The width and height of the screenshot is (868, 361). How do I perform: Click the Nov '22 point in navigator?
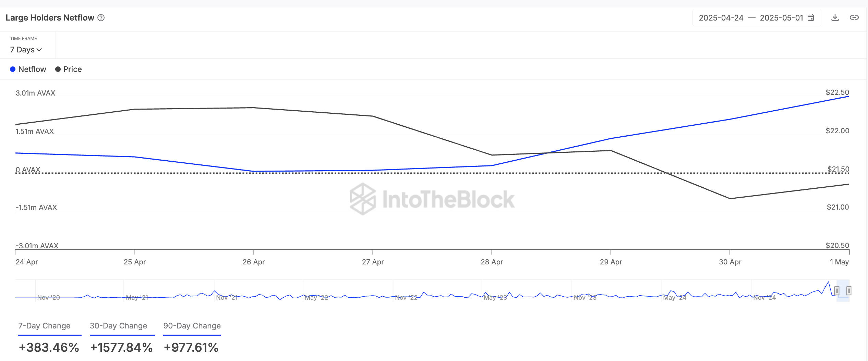click(x=406, y=297)
